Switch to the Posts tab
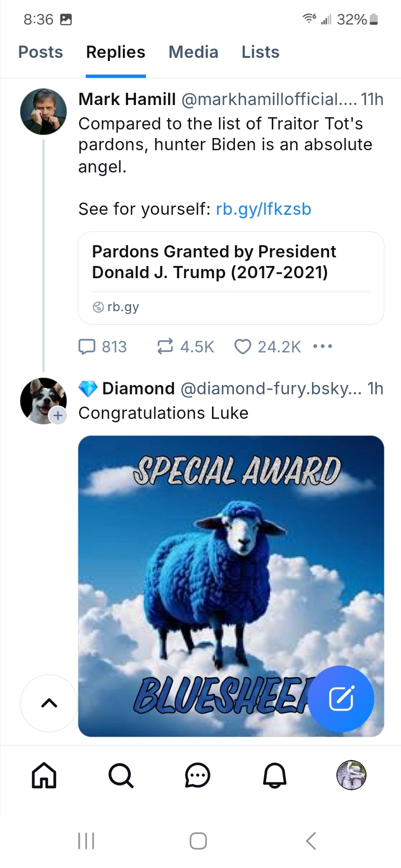401x868 pixels. pyautogui.click(x=40, y=52)
